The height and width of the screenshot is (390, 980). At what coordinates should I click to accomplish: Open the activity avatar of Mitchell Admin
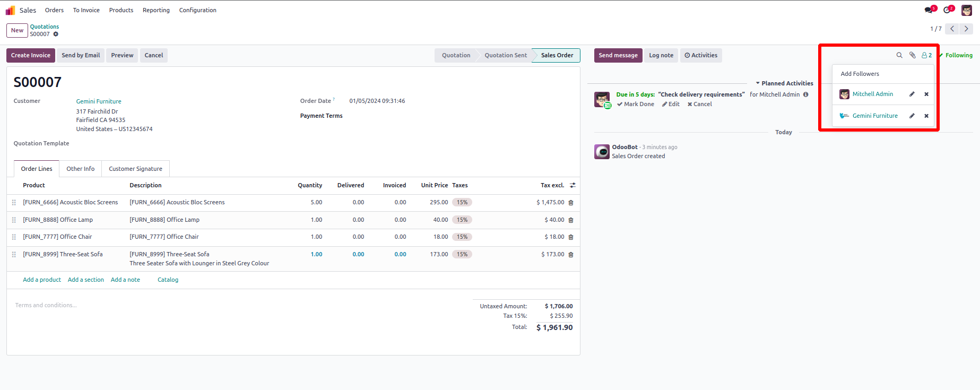[x=602, y=99]
